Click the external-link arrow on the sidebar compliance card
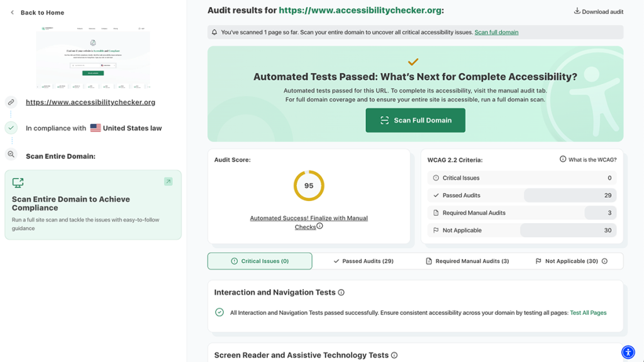644x362 pixels. point(168,180)
